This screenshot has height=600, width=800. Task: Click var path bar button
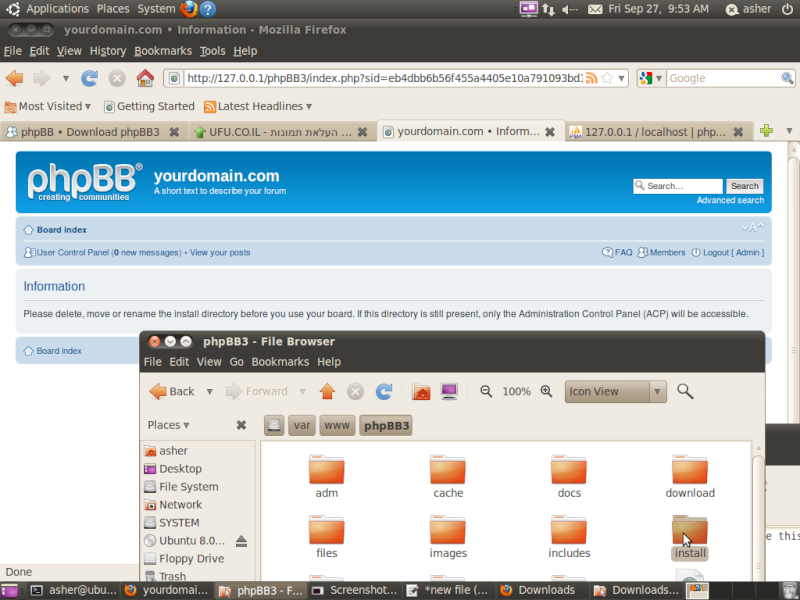(x=302, y=426)
